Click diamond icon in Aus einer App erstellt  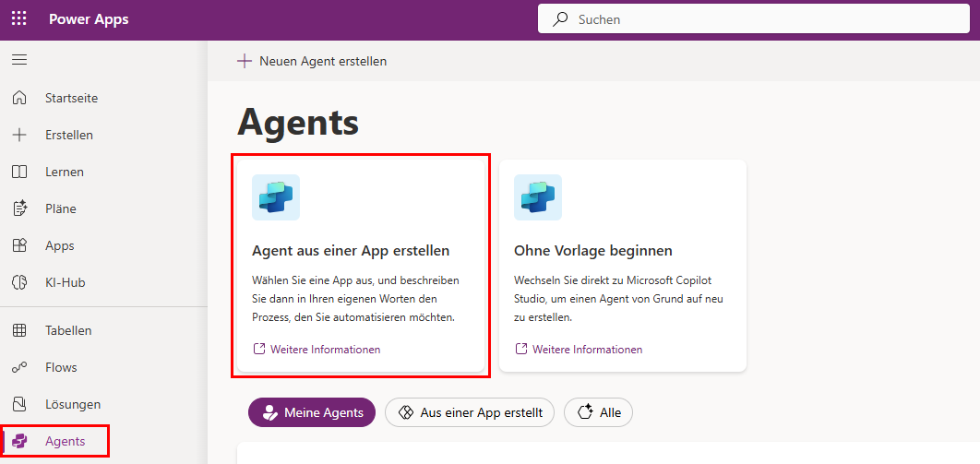tap(406, 412)
